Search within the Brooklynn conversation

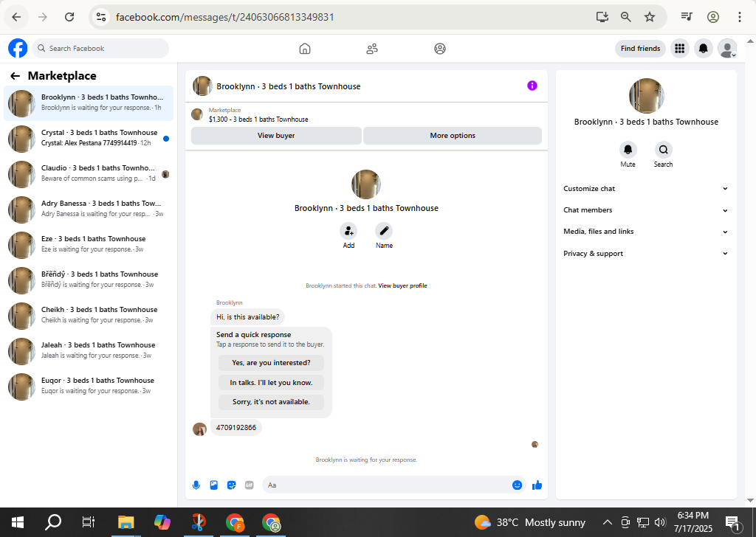coord(664,150)
